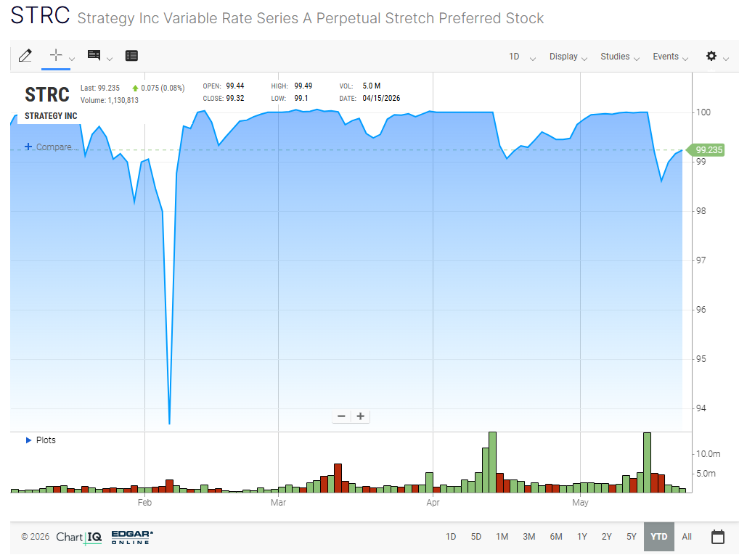This screenshot has width=739, height=560.
Task: Click the STRATEGY INC legend label
Action: tap(51, 116)
